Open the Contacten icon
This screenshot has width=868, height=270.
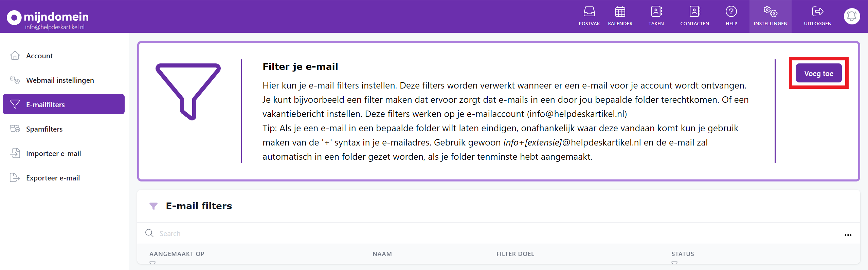coord(695,11)
